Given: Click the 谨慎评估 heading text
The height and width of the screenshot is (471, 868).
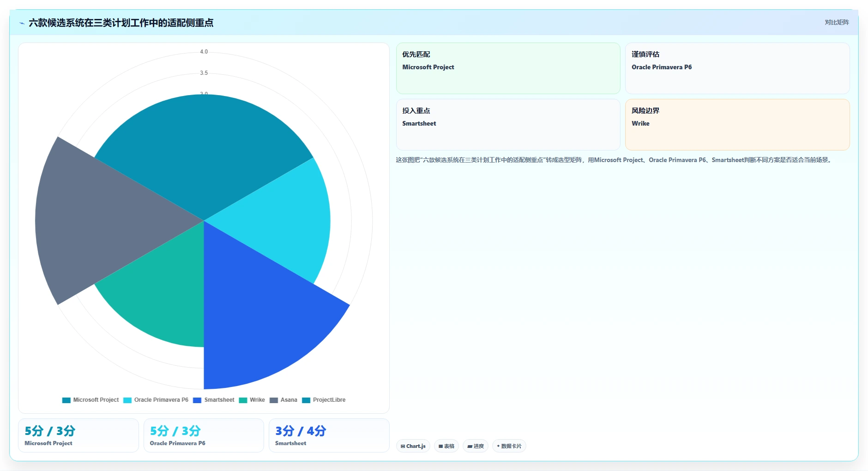Looking at the screenshot, I should coord(645,54).
